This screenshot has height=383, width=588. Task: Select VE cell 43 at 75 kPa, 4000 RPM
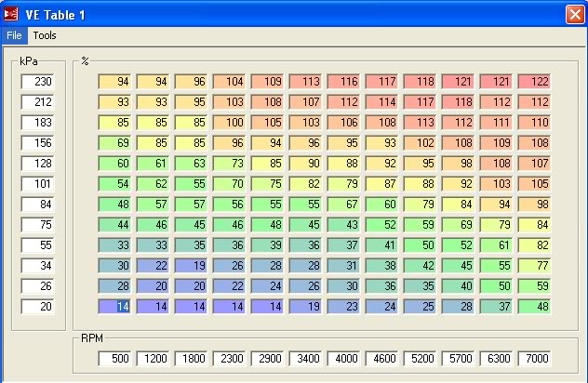(344, 225)
